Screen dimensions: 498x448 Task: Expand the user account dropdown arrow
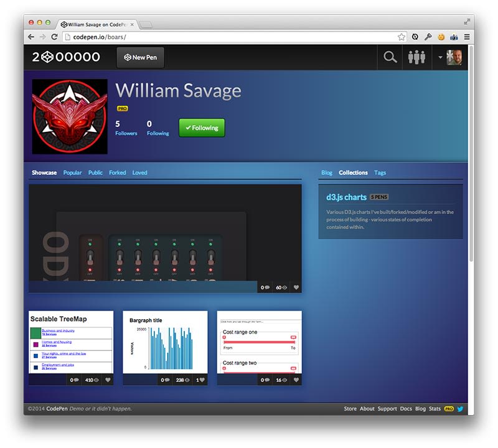pos(440,57)
